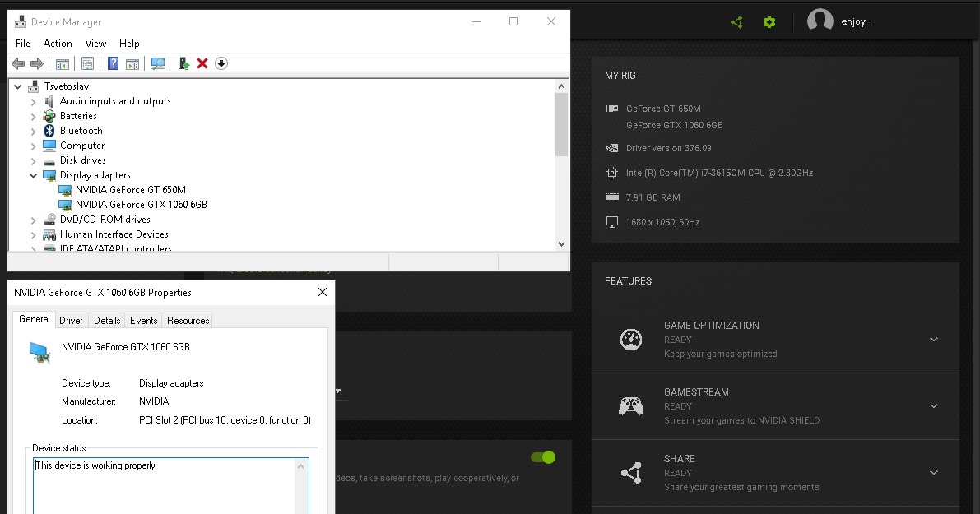Expand the Share feature chevron
This screenshot has height=514, width=980.
934,473
